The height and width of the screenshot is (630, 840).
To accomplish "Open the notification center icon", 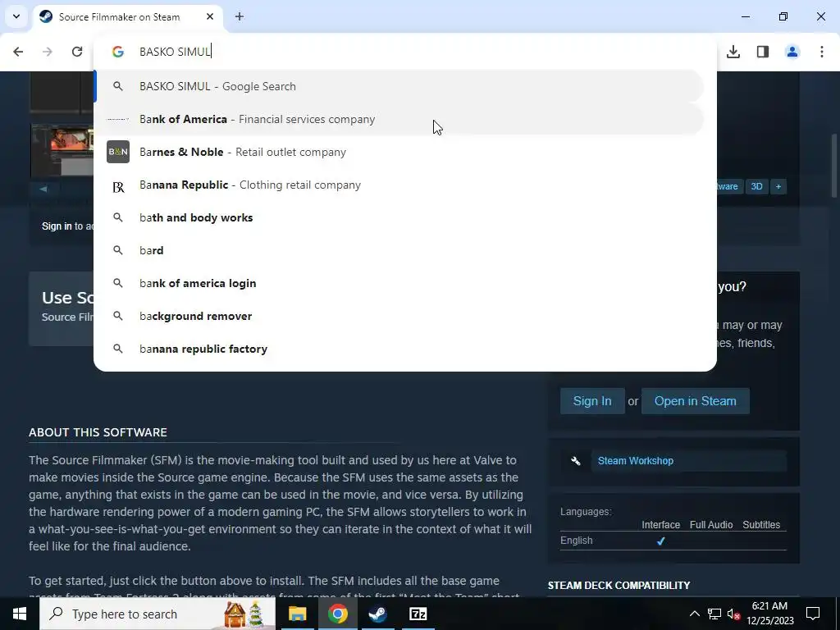I will point(813,614).
